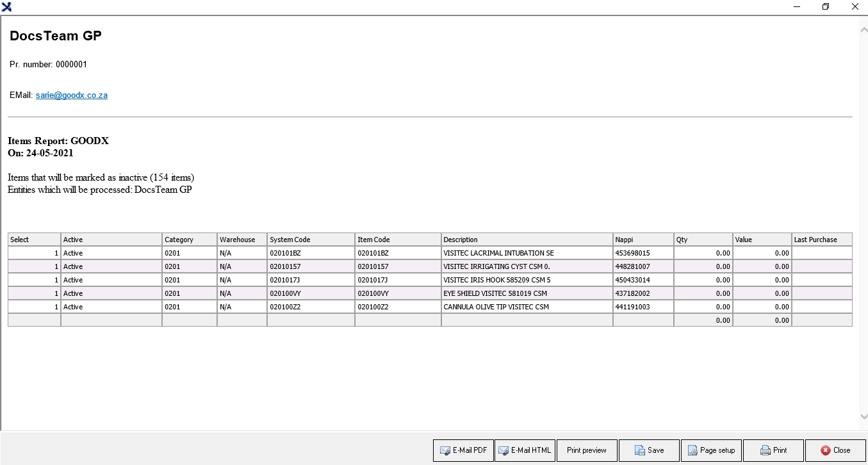
Task: Click the E-Mail HTML envelope icon
Action: 503,450
